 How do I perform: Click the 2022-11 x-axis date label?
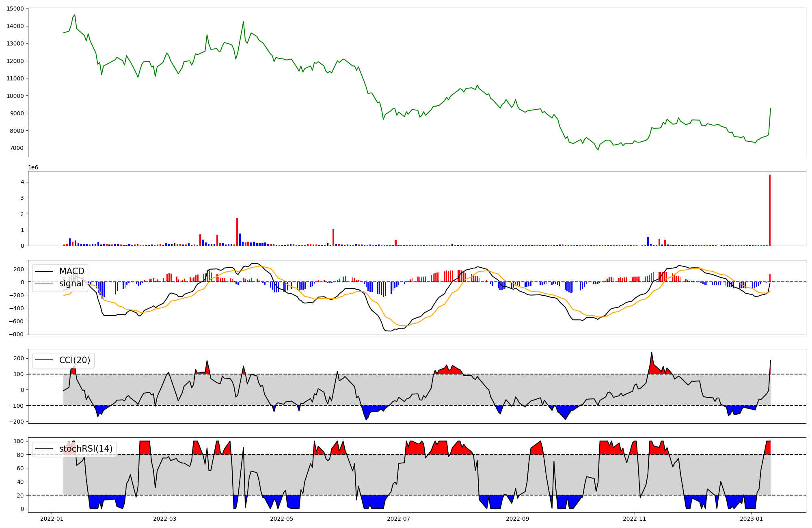pyautogui.click(x=634, y=519)
